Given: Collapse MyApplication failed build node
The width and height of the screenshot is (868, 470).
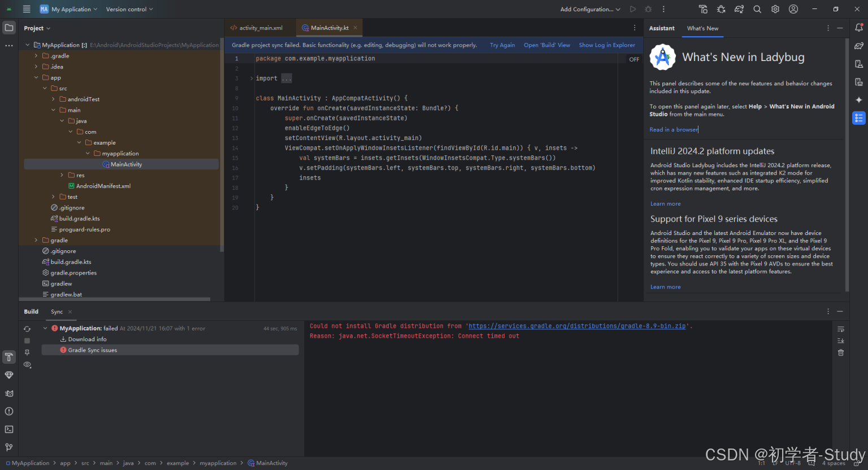Looking at the screenshot, I should coord(45,328).
